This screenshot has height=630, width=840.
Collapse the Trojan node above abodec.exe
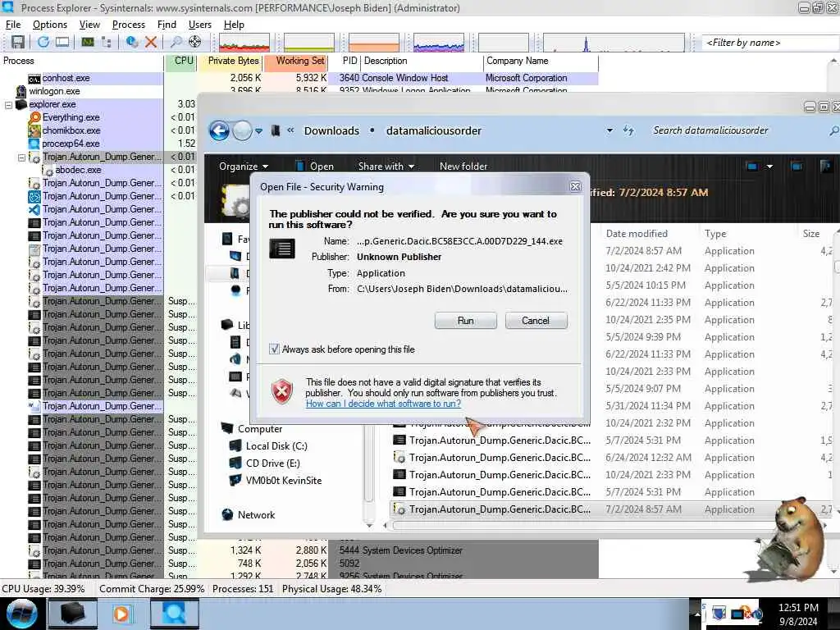[21, 157]
